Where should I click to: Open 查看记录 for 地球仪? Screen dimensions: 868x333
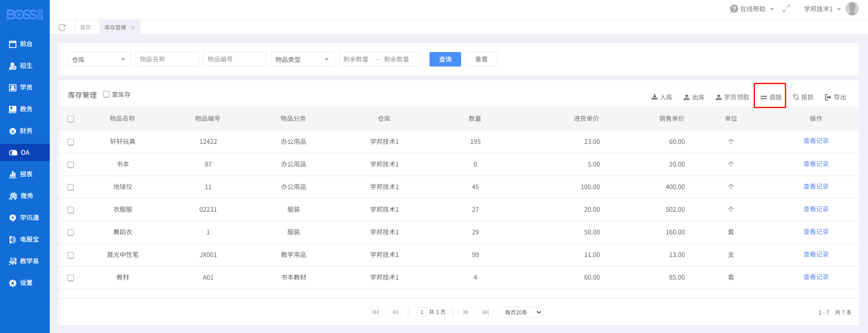tap(816, 186)
